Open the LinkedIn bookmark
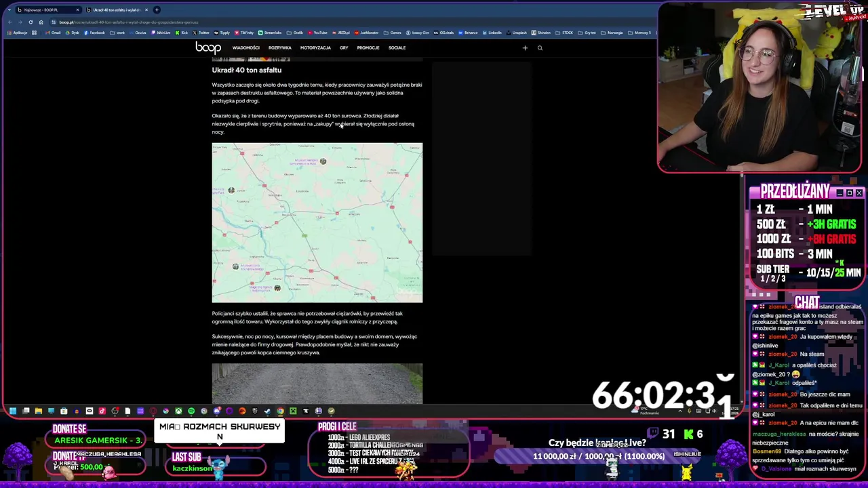The image size is (868, 488). pos(492,33)
